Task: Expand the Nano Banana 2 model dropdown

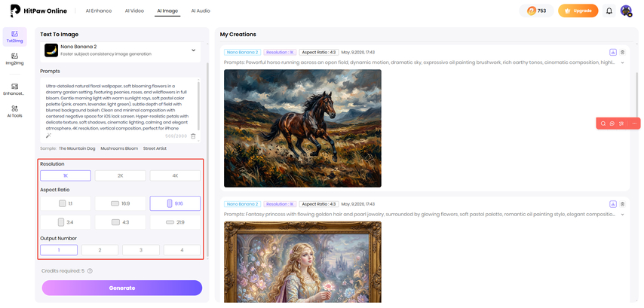Action: (194, 50)
